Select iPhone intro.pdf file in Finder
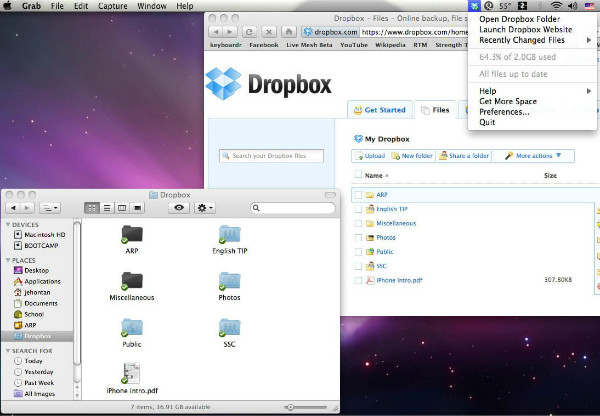The height and width of the screenshot is (416, 600). click(x=131, y=374)
